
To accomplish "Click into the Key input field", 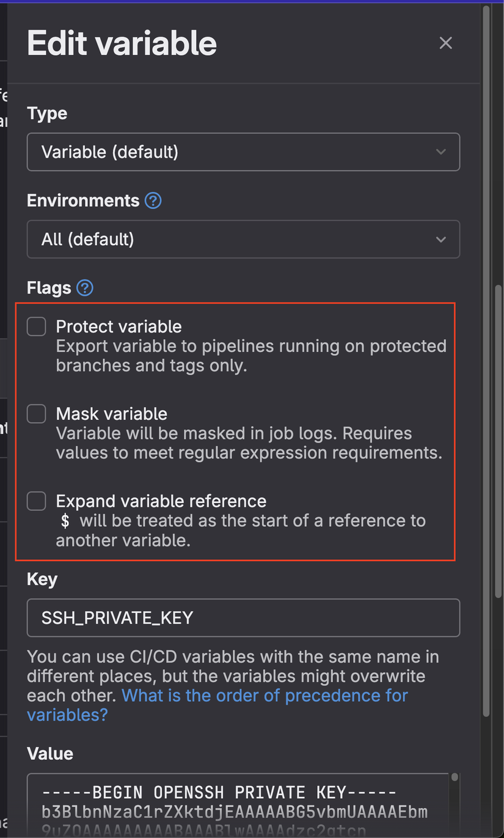I will [x=243, y=618].
